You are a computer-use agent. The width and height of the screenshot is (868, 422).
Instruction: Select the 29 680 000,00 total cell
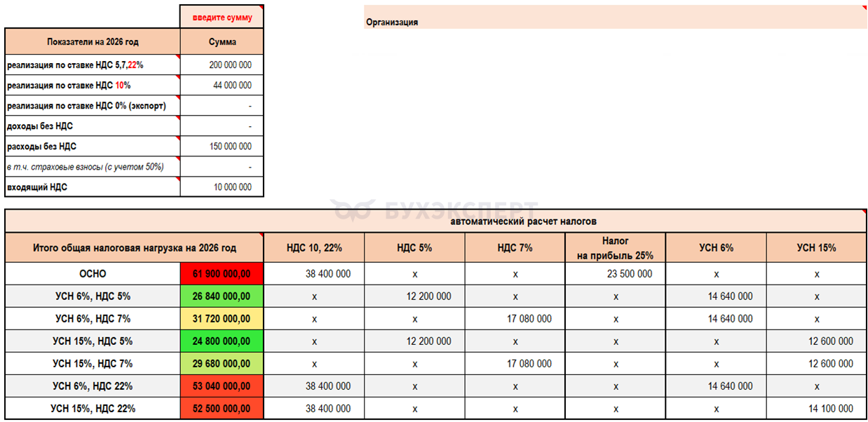pyautogui.click(x=222, y=364)
